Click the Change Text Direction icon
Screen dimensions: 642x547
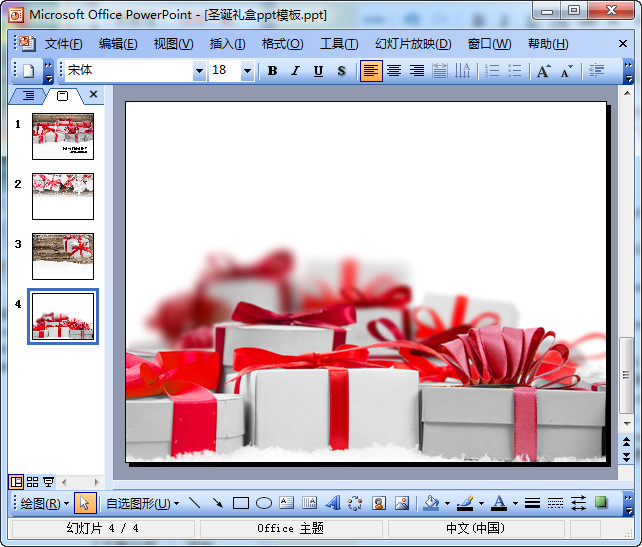(463, 71)
